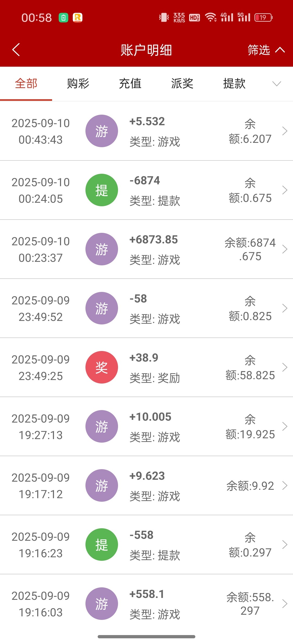Screen dimensions: 293x644
Task: Tap green 提 icon for -558 withdrawal
Action: point(102,545)
